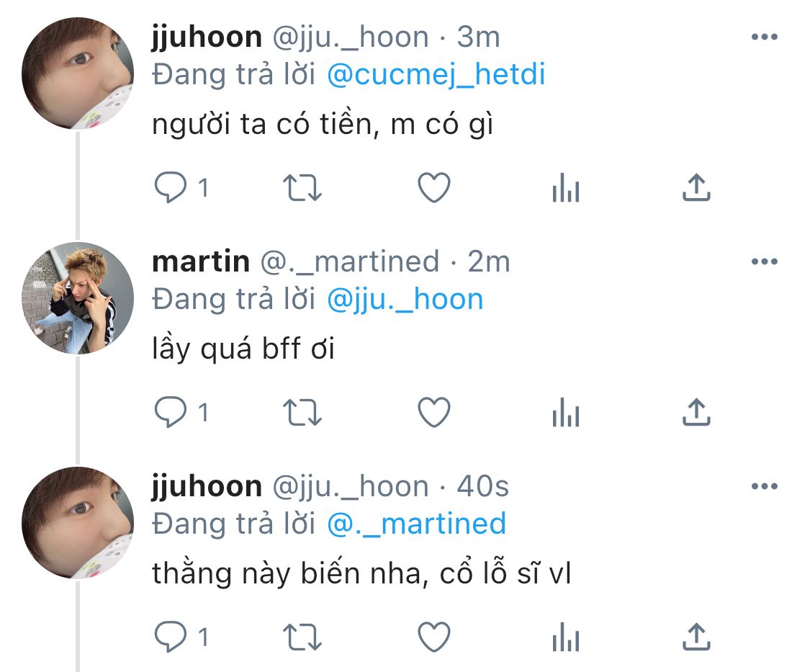Open the @._martined mention link

coord(416,524)
